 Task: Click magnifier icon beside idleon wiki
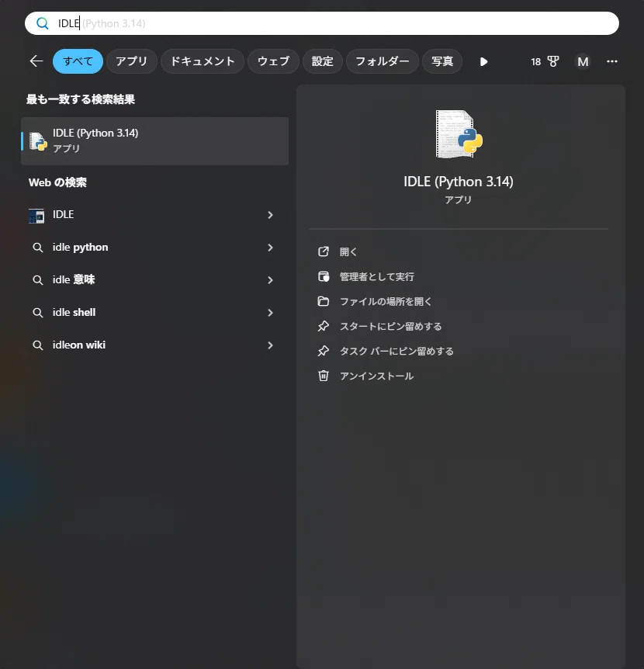[x=38, y=345]
